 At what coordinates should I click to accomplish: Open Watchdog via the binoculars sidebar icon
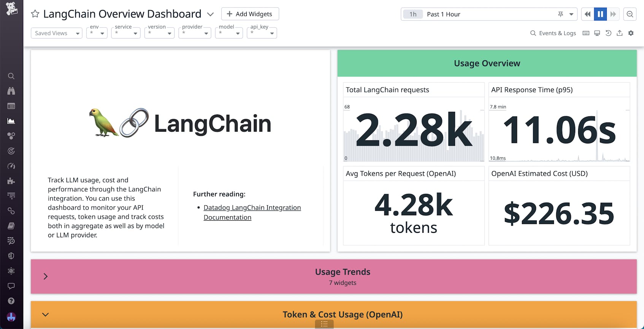coord(11,91)
